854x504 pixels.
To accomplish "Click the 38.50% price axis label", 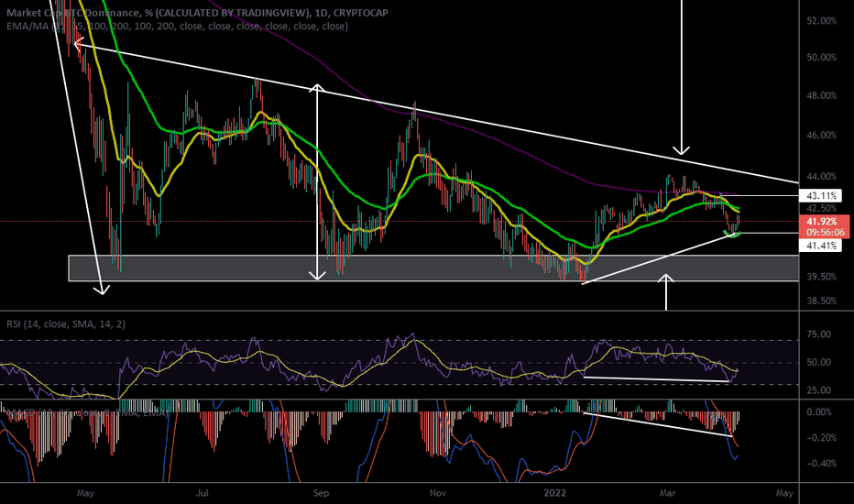I will click(x=821, y=301).
